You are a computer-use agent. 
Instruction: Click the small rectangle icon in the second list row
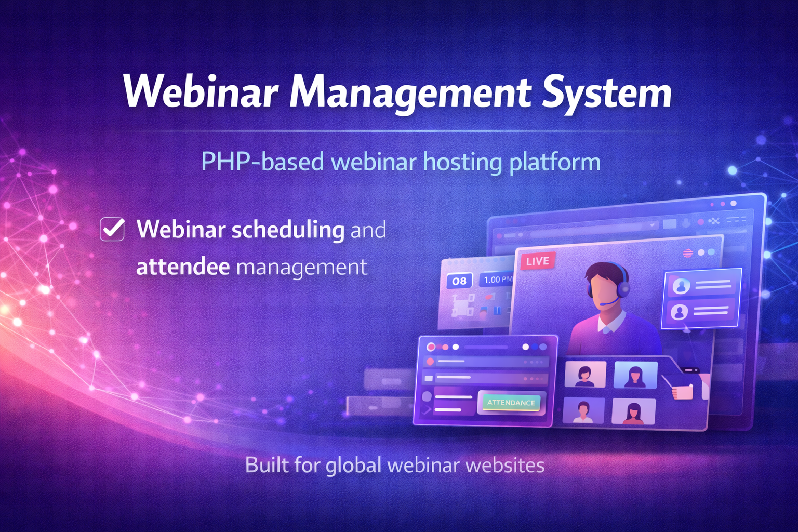429,378
